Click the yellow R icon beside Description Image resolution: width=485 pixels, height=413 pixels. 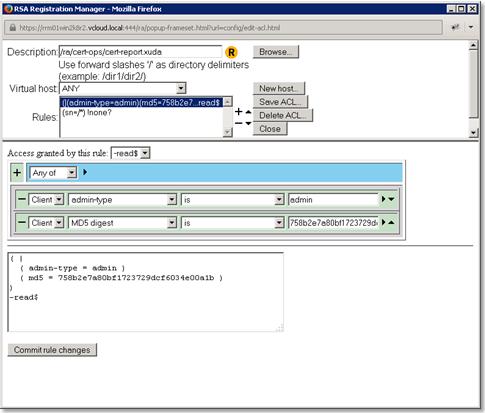pyautogui.click(x=231, y=52)
